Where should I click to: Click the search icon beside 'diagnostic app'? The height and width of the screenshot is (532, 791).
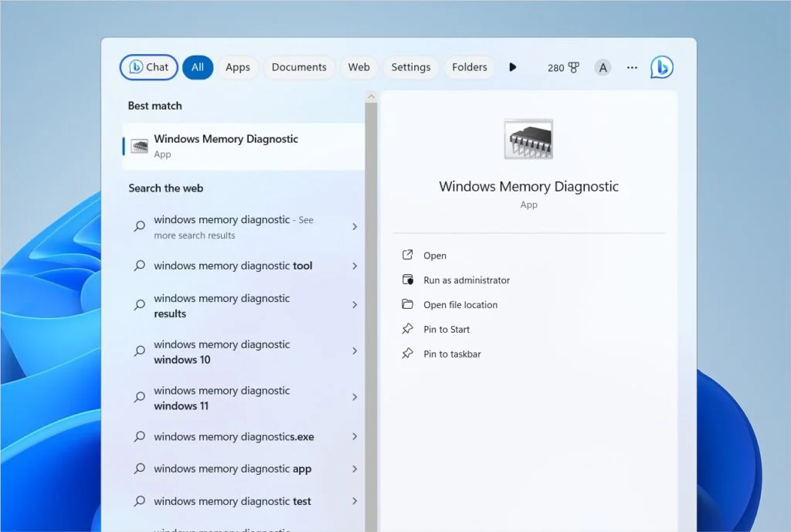tap(140, 469)
